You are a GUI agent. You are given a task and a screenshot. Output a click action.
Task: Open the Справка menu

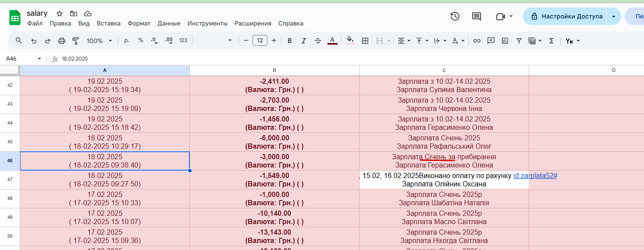[x=291, y=23]
